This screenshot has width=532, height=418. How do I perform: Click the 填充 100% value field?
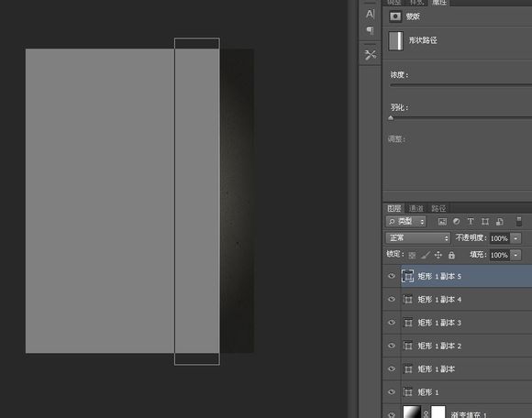(x=499, y=255)
